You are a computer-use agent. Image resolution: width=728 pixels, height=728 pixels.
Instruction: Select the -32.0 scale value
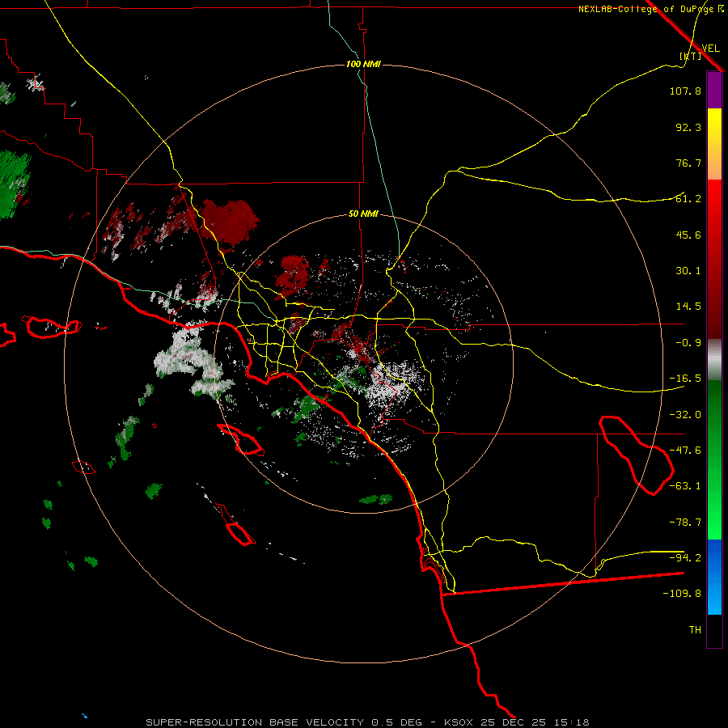pyautogui.click(x=685, y=415)
